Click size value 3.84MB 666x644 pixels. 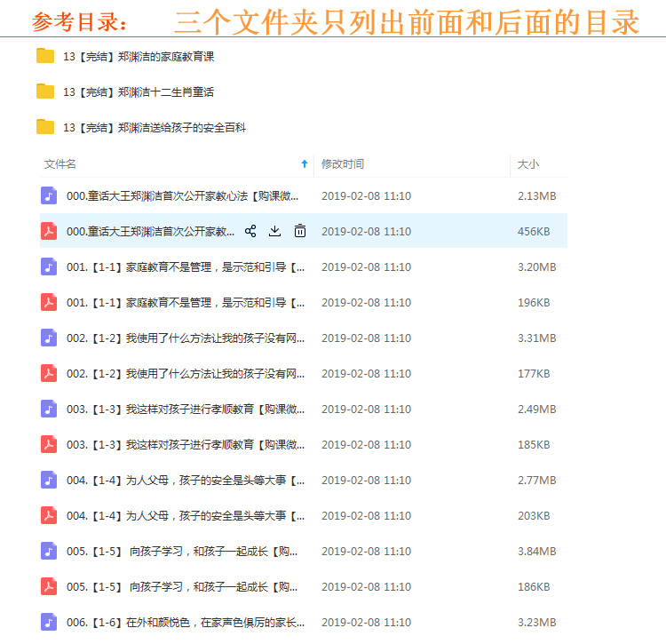pyautogui.click(x=536, y=552)
